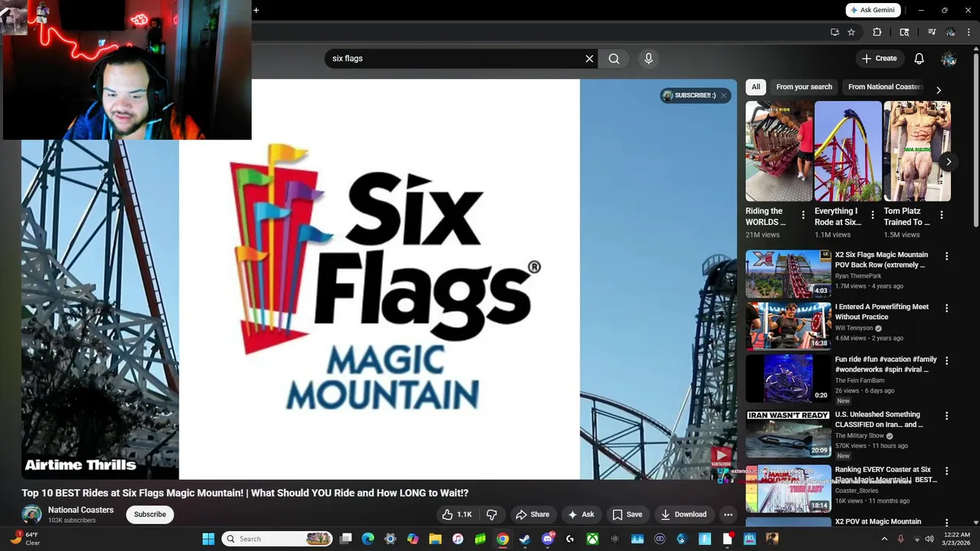The width and height of the screenshot is (980, 551).
Task: Open more actions ellipsis under video
Action: (x=728, y=514)
